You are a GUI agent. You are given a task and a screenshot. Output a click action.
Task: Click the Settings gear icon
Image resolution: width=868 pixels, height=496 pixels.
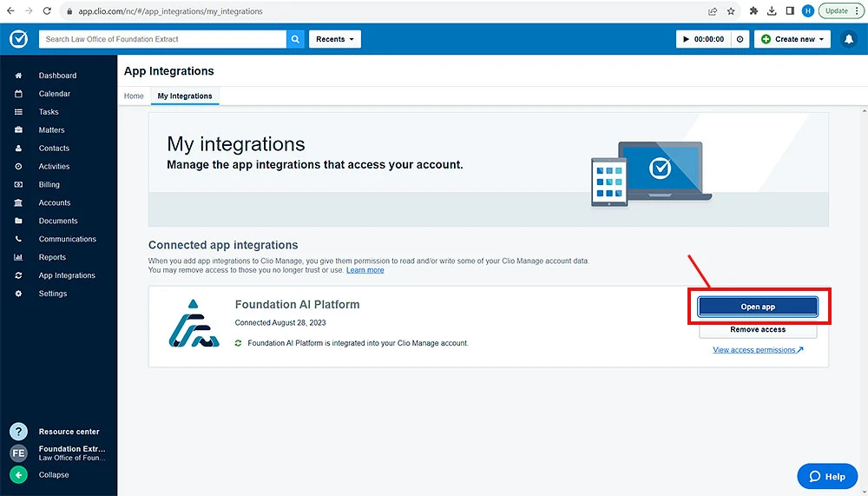pos(18,294)
